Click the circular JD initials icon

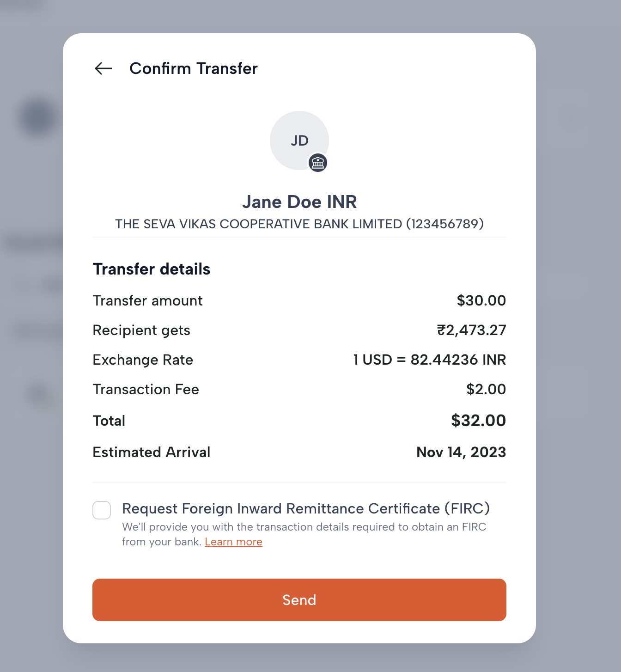click(x=299, y=140)
